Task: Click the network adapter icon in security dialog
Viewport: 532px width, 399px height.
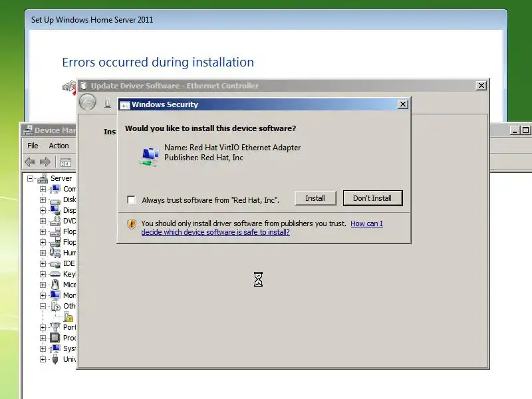Action: (x=149, y=156)
